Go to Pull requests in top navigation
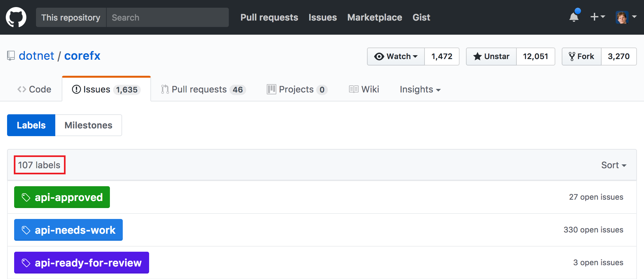 point(269,17)
